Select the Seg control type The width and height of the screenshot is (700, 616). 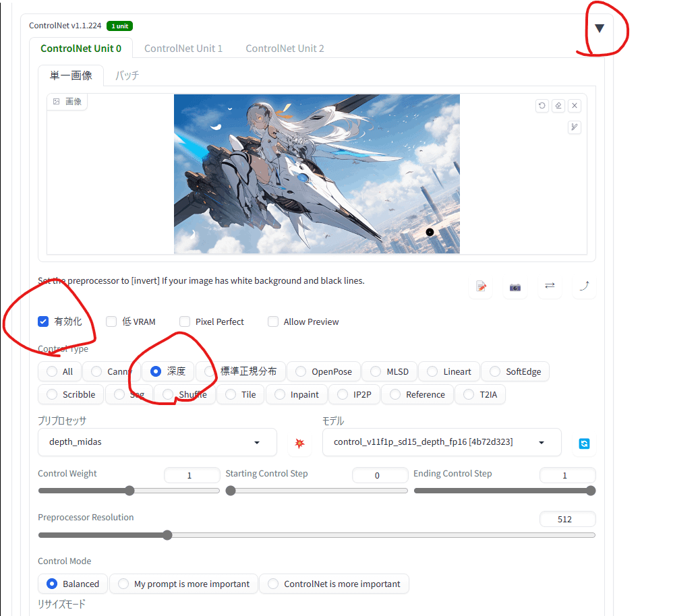coord(129,394)
